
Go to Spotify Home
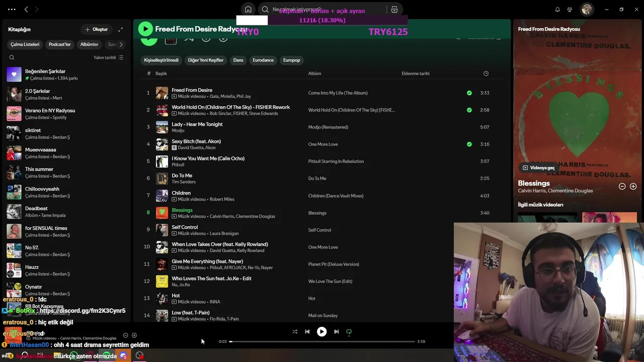click(248, 10)
